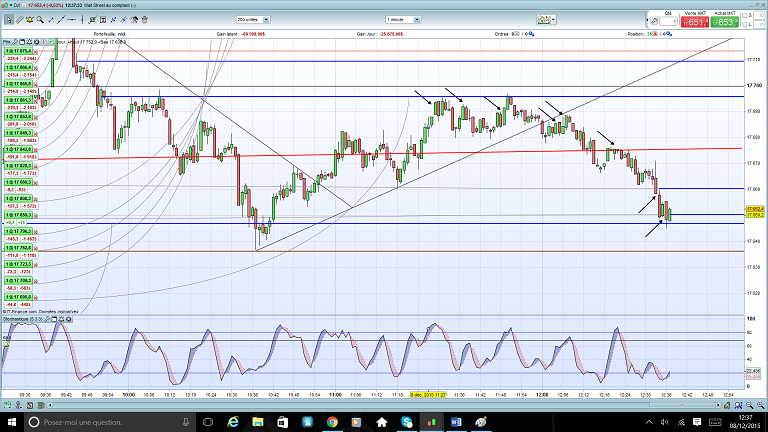Click the bottom-right zoom-out magnifier icon
This screenshot has height=432, width=768.
(x=749, y=405)
